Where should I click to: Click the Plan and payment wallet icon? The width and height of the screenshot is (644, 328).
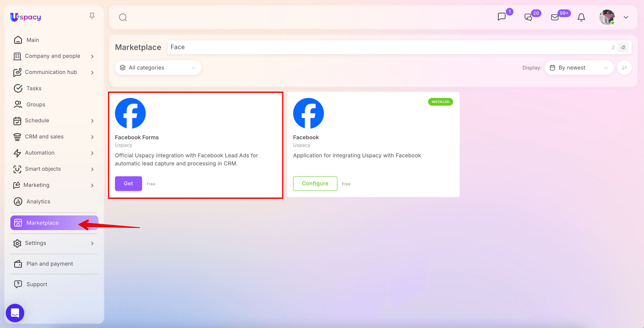click(x=18, y=264)
